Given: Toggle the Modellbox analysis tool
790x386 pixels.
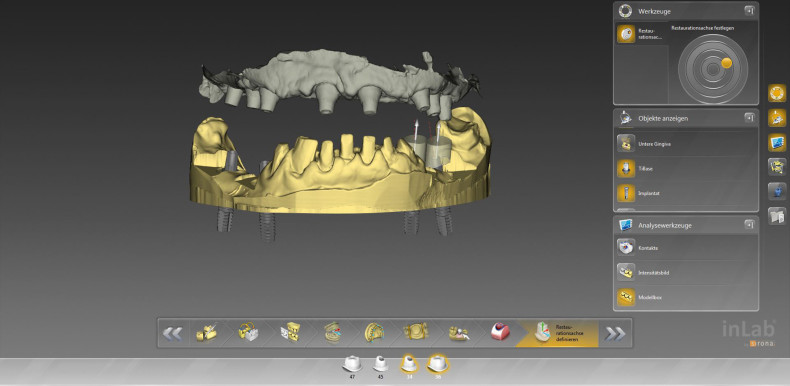Looking at the screenshot, I should click(687, 297).
